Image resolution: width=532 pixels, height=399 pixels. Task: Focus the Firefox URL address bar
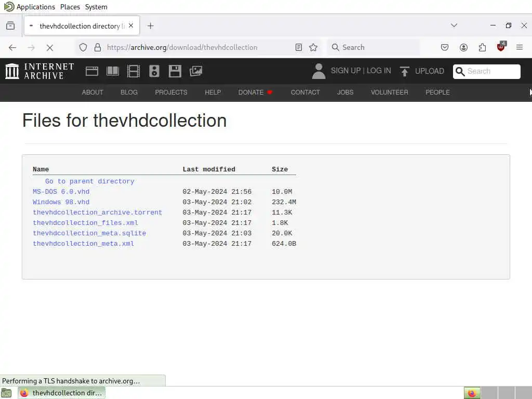pos(198,47)
